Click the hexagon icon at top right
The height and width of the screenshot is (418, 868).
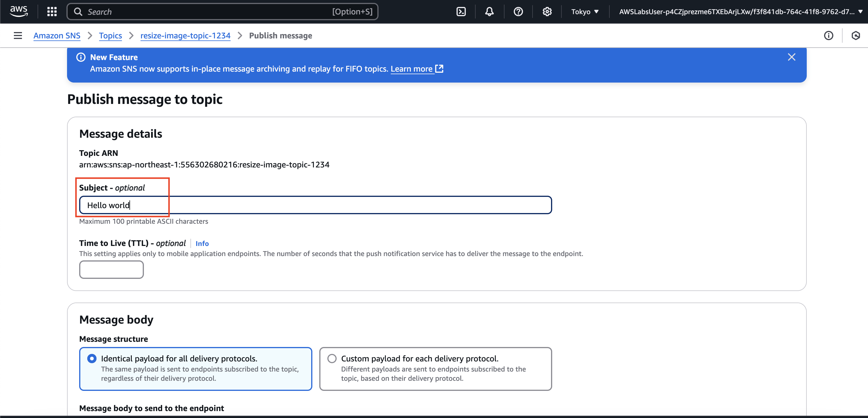pyautogui.click(x=856, y=36)
